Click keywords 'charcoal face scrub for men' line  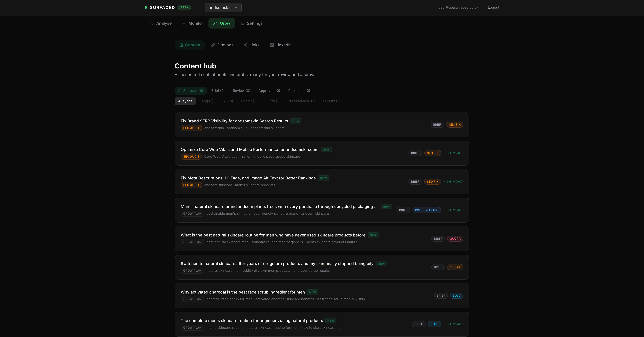pos(285,299)
